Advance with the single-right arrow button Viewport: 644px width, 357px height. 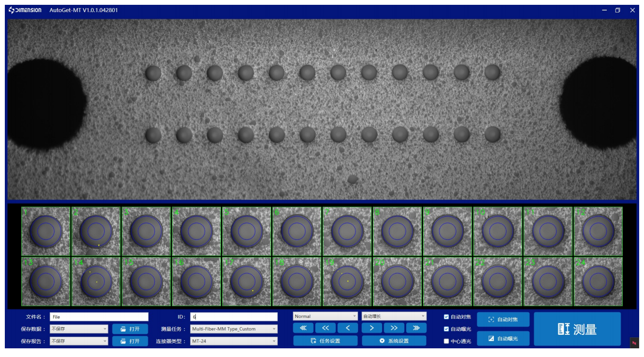[x=371, y=328]
